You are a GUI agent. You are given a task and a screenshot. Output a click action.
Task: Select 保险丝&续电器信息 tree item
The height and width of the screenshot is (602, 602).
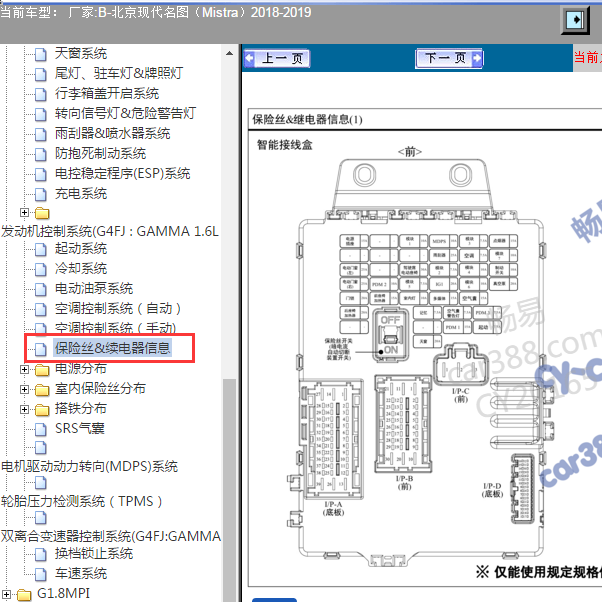pyautogui.click(x=112, y=348)
